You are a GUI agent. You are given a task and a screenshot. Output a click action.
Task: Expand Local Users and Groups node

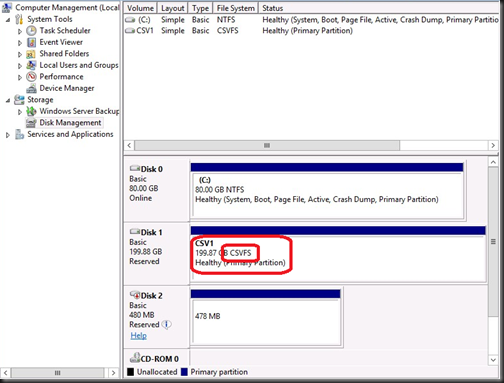tap(20, 66)
